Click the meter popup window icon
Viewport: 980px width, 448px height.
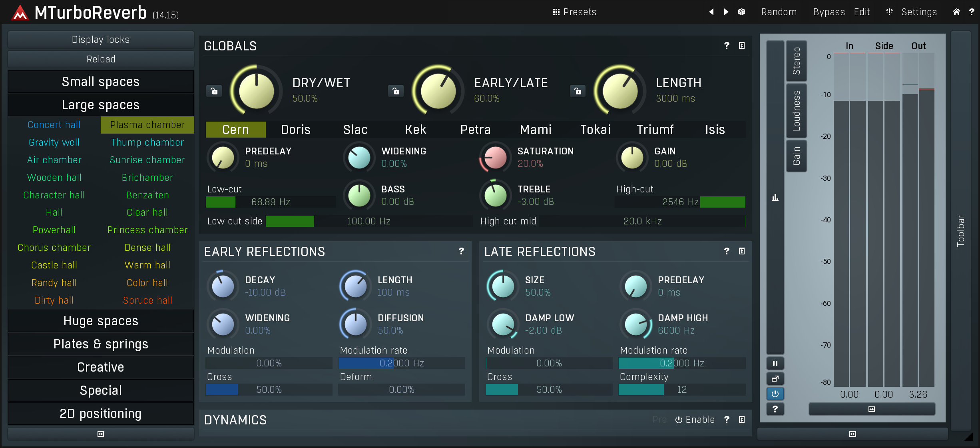tap(775, 379)
